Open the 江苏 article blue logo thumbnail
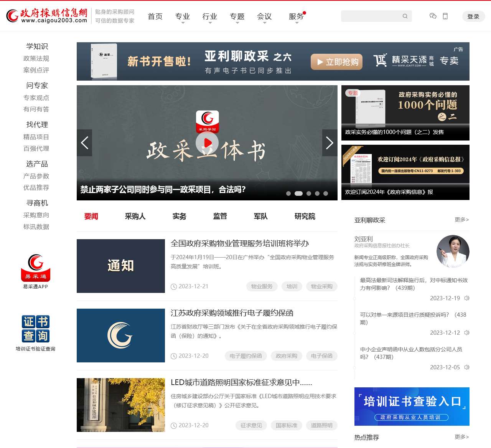The height and width of the screenshot is (448, 491). [x=121, y=336]
